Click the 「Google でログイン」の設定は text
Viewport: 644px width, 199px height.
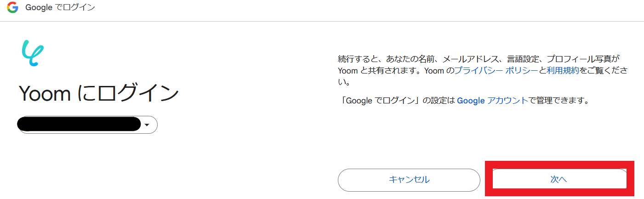(x=397, y=100)
